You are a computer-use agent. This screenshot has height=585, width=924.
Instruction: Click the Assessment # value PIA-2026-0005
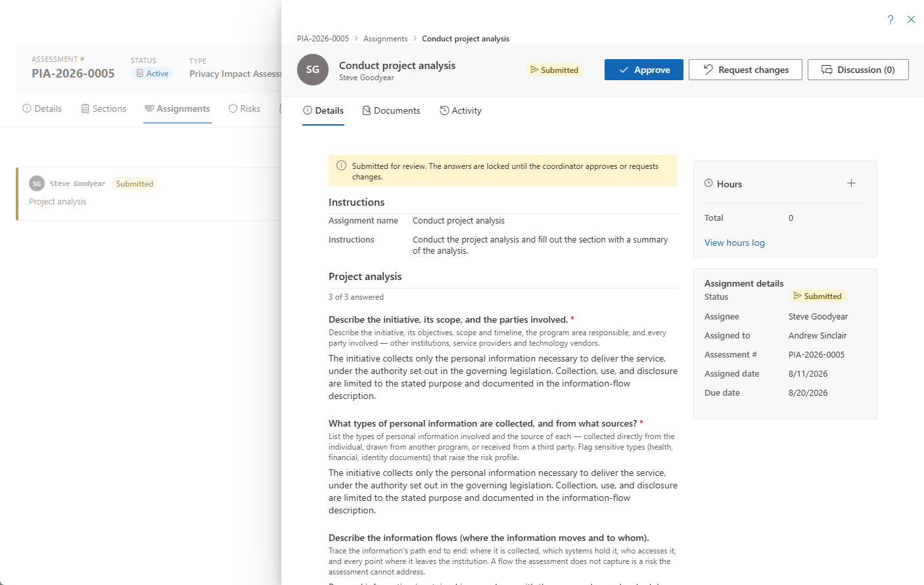[816, 354]
